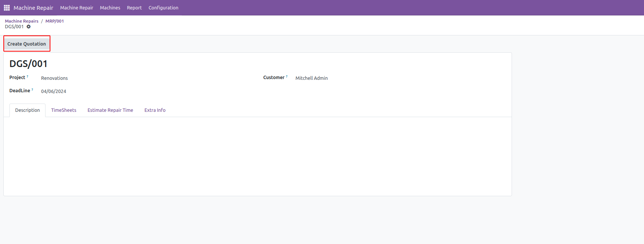The image size is (644, 244).
Task: Open the apps grid home menu icon
Action: coord(7,8)
